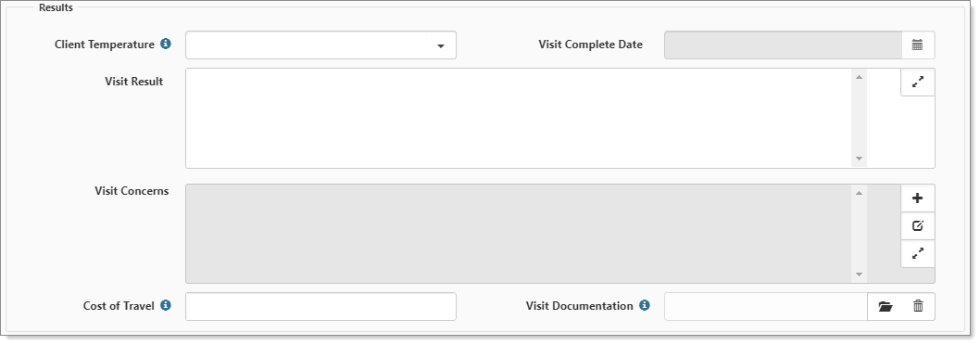Click the Client Temperature info icon
This screenshot has width=980, height=345.
(x=166, y=45)
